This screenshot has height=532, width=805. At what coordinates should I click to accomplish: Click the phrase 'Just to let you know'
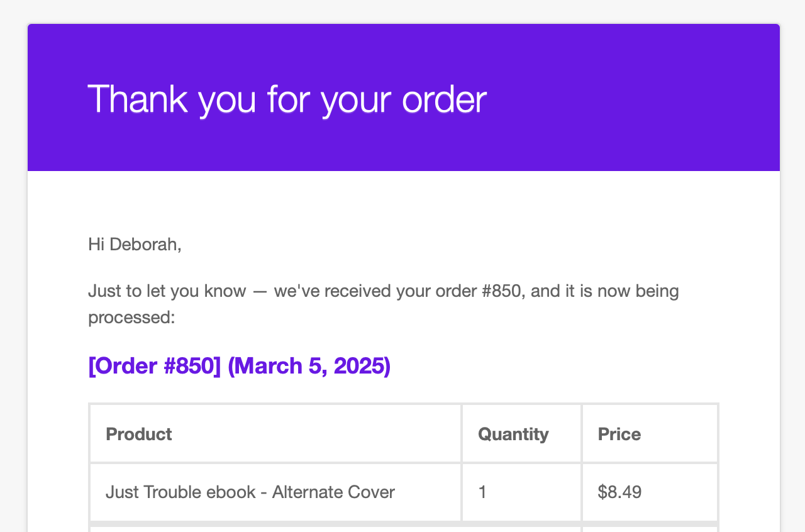tap(167, 291)
